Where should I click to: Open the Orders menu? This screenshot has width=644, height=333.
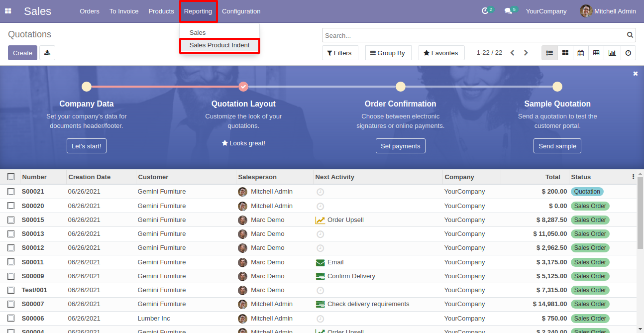[90, 11]
